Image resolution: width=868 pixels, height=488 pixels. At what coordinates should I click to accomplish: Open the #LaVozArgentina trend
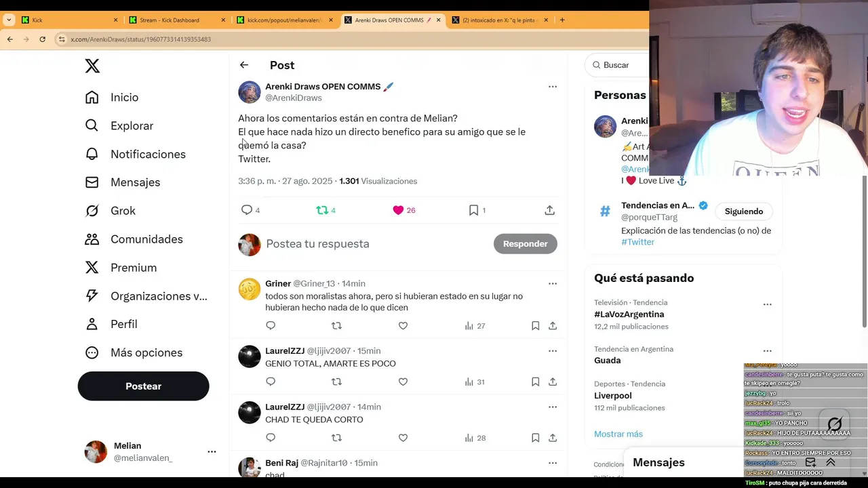pos(629,314)
